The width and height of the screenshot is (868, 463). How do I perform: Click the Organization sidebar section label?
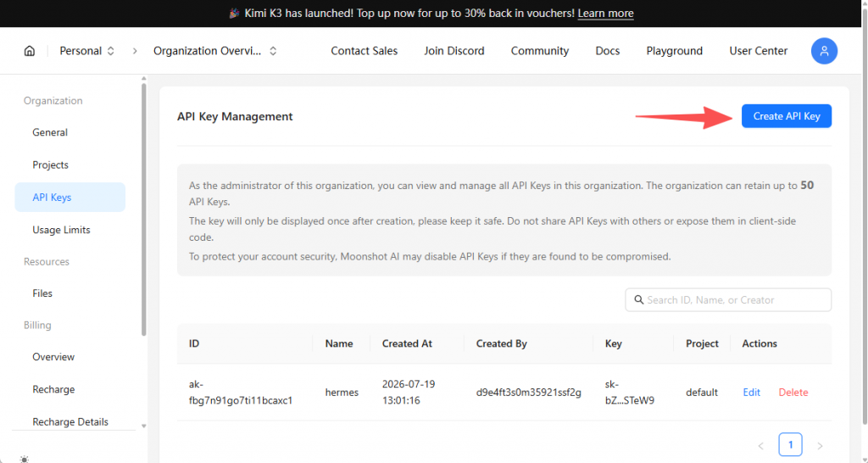coord(53,101)
